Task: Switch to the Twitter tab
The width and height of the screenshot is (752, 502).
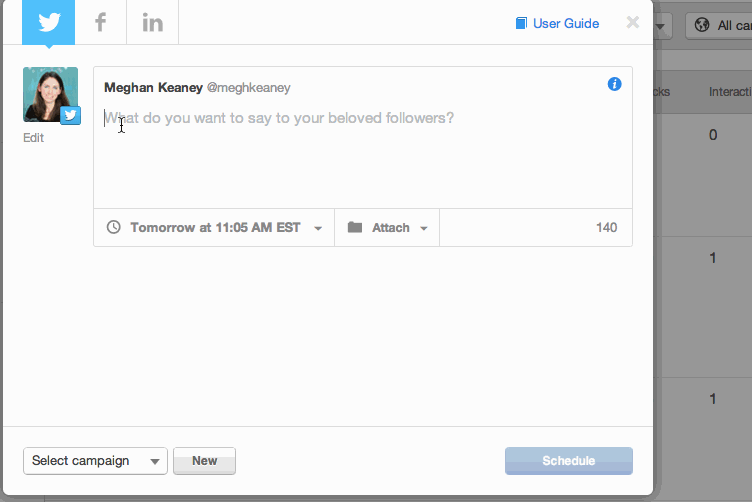Action: point(48,23)
